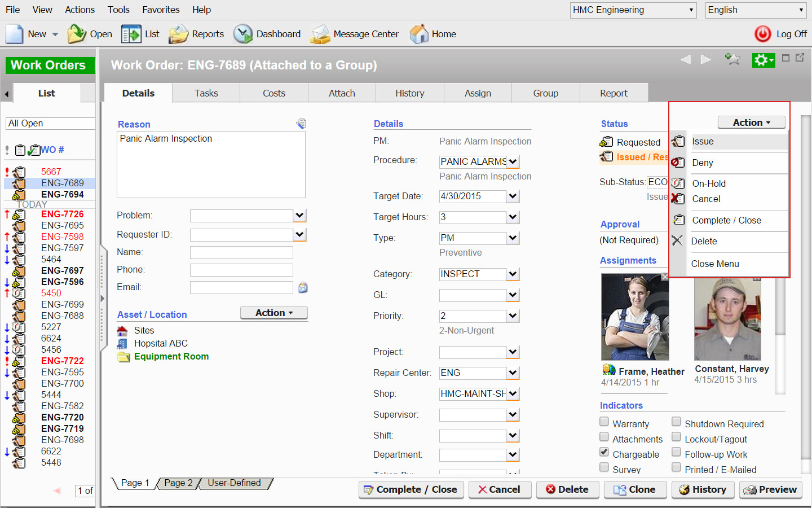
Task: Expand the Procedure dropdown
Action: click(x=513, y=162)
